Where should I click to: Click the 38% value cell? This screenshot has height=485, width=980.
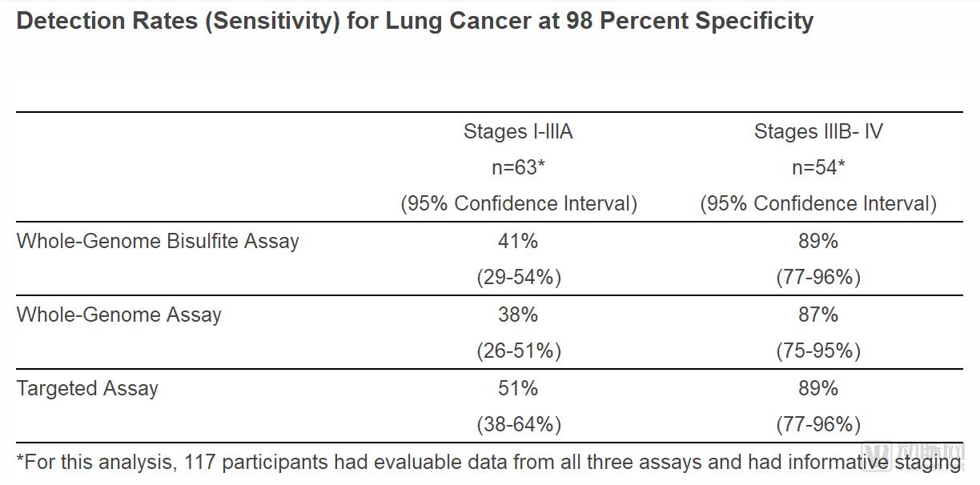tap(518, 315)
